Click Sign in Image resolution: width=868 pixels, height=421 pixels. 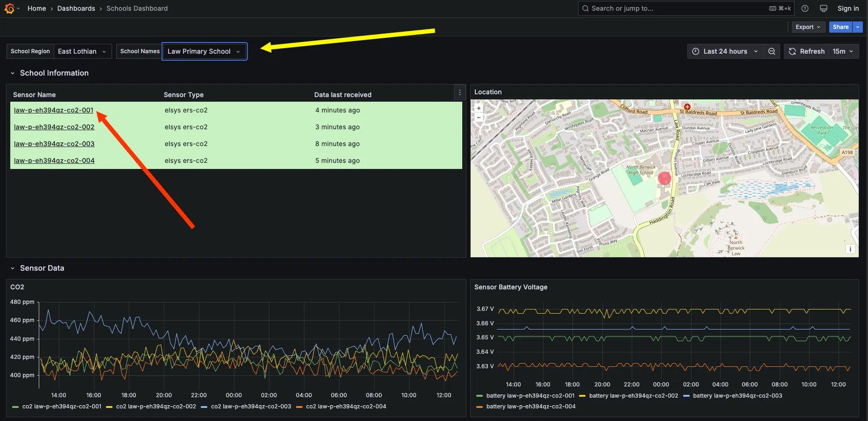pyautogui.click(x=848, y=8)
